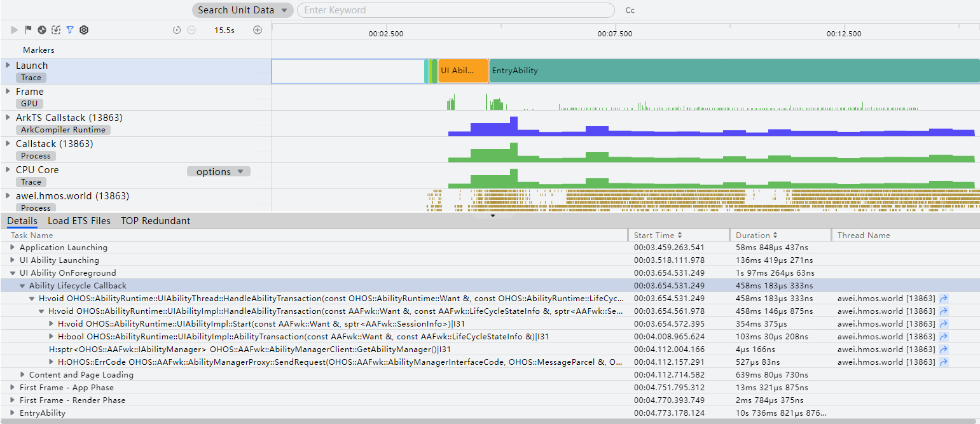The height and width of the screenshot is (424, 980).
Task: Open the CPU Core options dropdown
Action: tap(219, 171)
